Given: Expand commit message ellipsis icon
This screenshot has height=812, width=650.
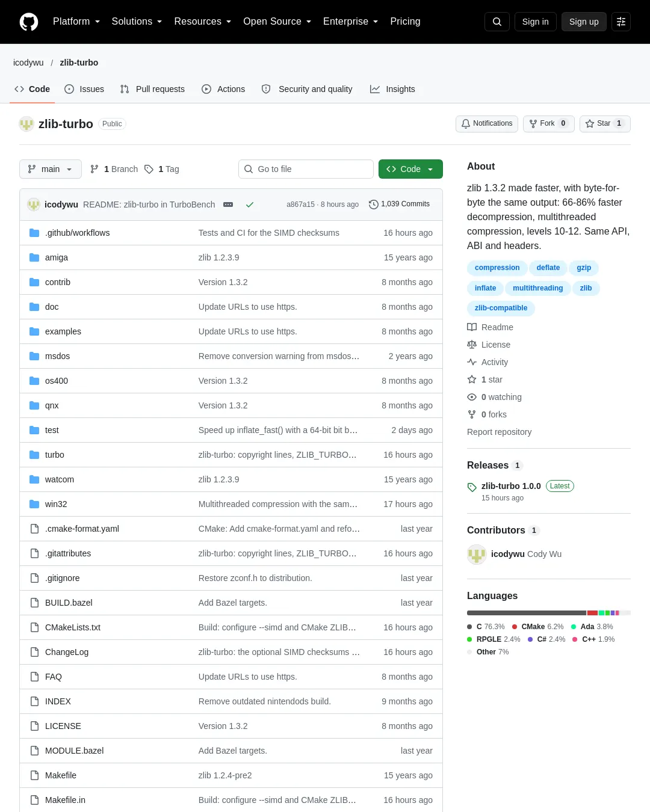Looking at the screenshot, I should tap(228, 205).
